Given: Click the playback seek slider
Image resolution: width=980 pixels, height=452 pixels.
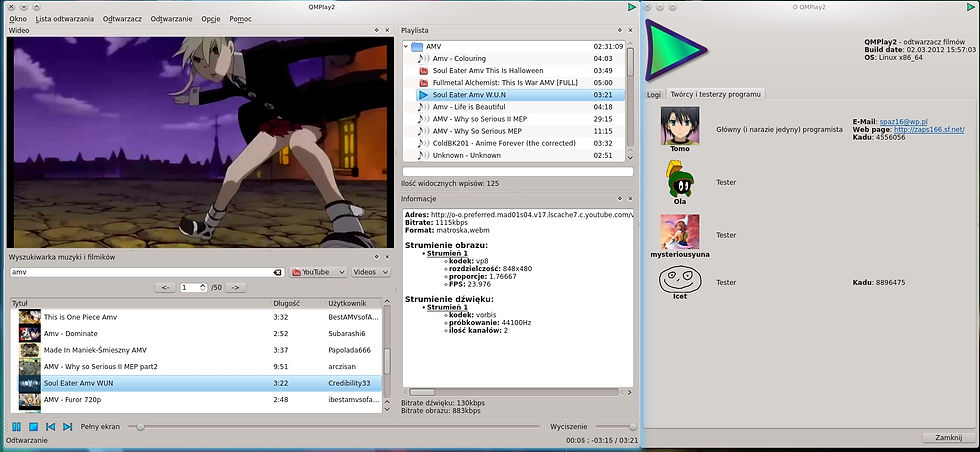Looking at the screenshot, I should point(333,426).
